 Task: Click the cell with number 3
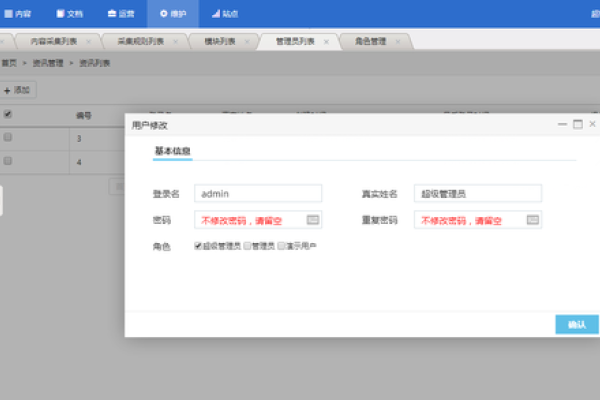[x=79, y=139]
